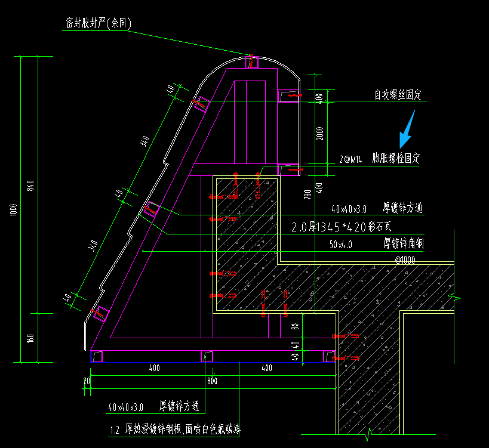
Task: Select the 厚镀锌角钢 label
Action: coord(404,243)
